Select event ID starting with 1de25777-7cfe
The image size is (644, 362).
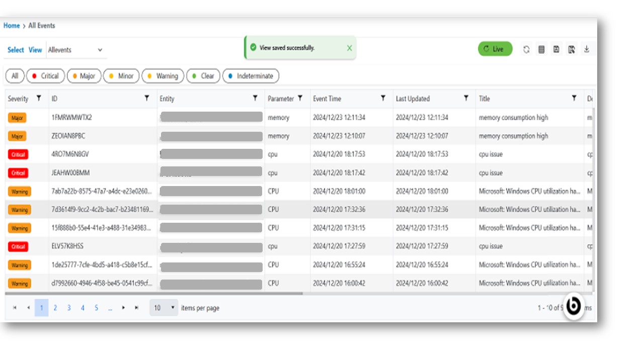coord(102,264)
